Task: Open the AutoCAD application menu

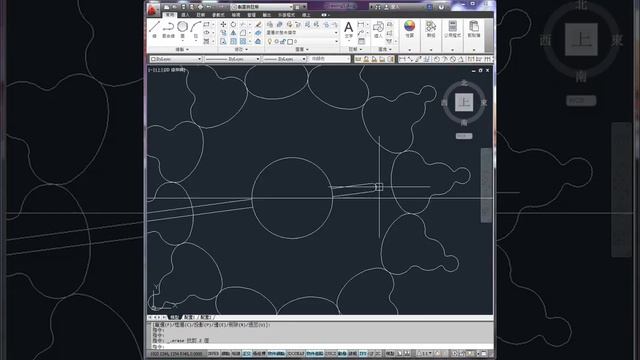Action: coord(153,10)
